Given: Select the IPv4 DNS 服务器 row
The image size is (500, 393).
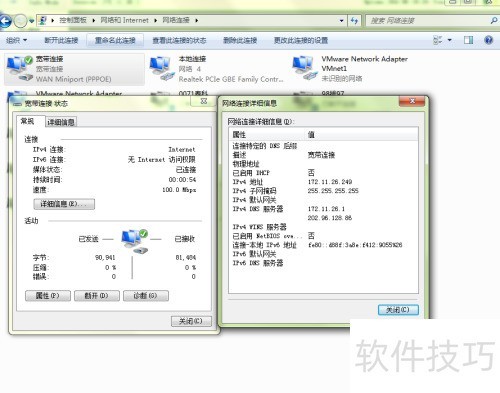Looking at the screenshot, I should [323, 209].
